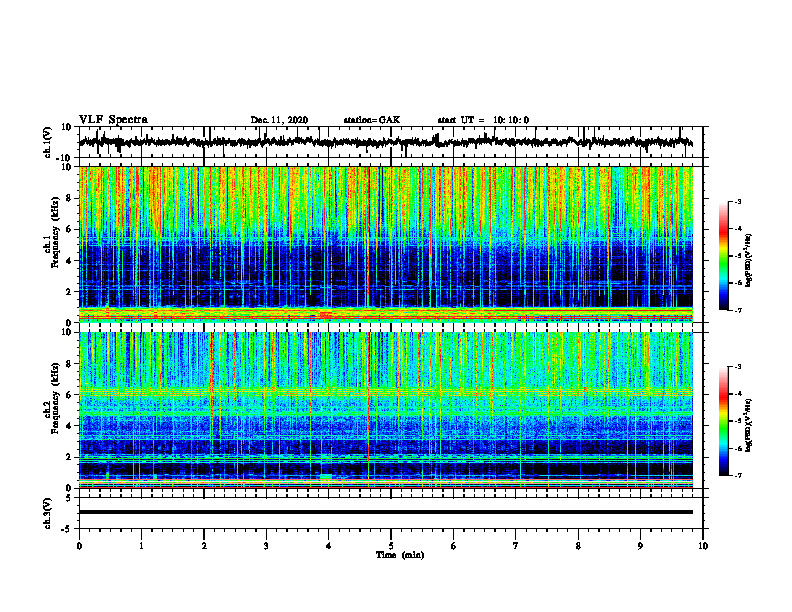Click the "-3" label on ch.1 color bar
The image size is (792, 612).
738,202
